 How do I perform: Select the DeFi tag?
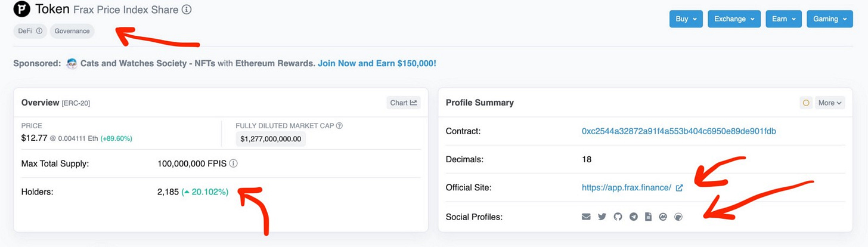(30, 31)
